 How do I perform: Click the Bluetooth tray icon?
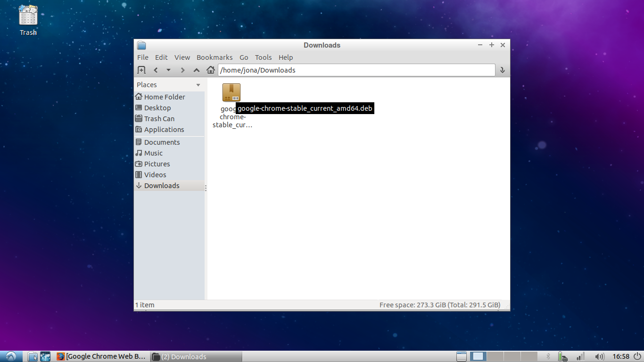[x=548, y=356]
